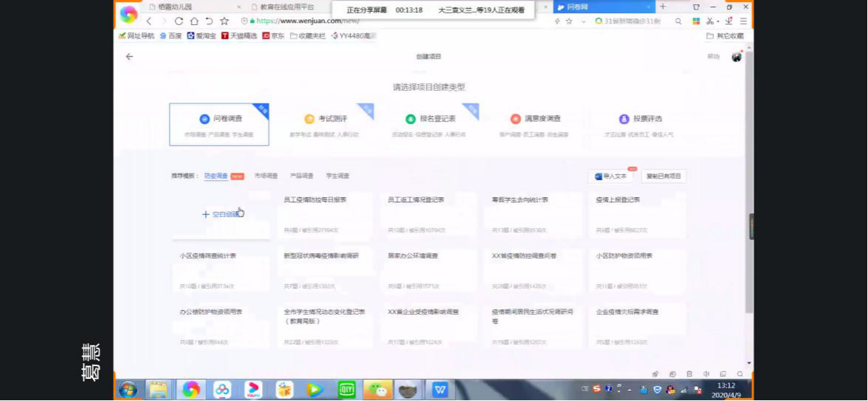Open the address bar dropdown arrow
The width and height of the screenshot is (868, 401).
583,21
